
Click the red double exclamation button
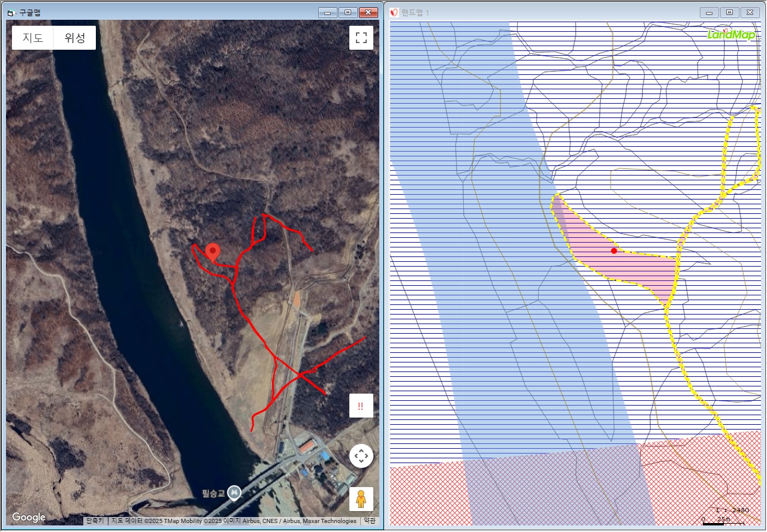(x=361, y=406)
